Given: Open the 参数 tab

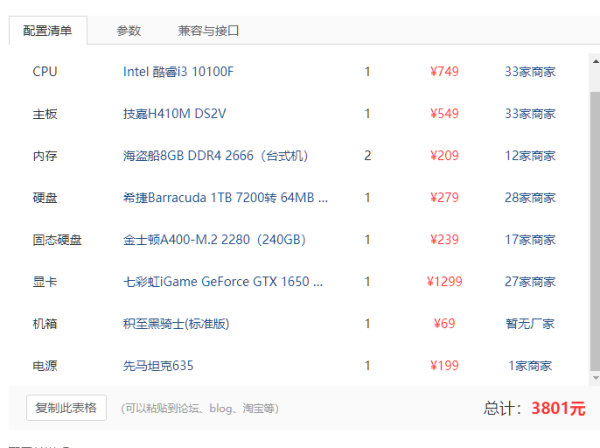Looking at the screenshot, I should point(129,31).
